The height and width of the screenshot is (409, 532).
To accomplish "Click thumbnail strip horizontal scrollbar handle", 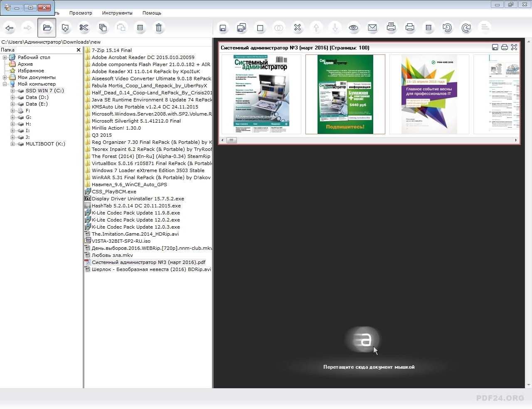I will click(232, 140).
